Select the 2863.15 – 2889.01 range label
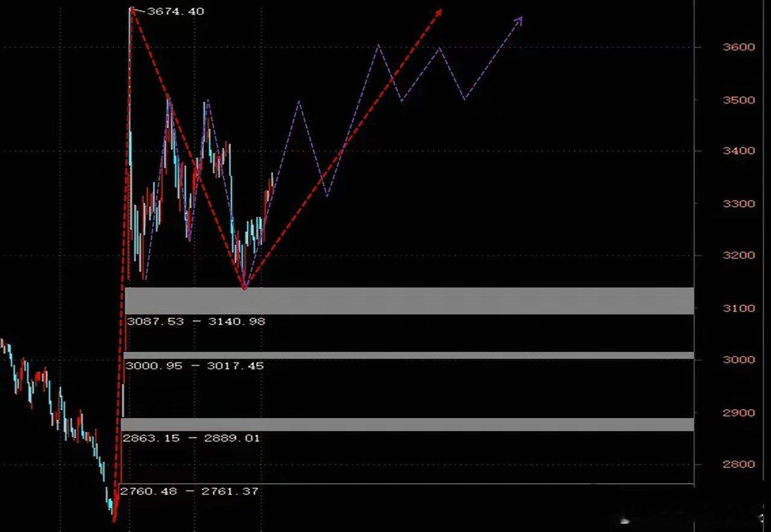The width and height of the screenshot is (771, 532). pos(191,438)
